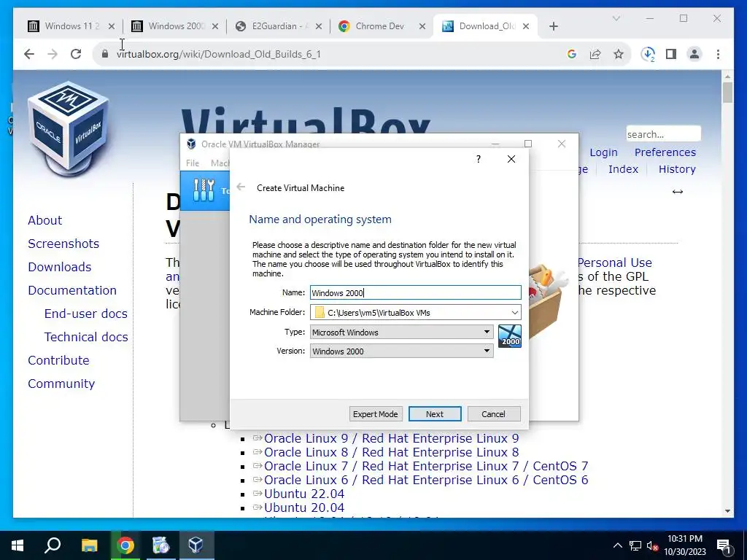Open About in sidebar
This screenshot has height=560, width=747.
tap(44, 220)
